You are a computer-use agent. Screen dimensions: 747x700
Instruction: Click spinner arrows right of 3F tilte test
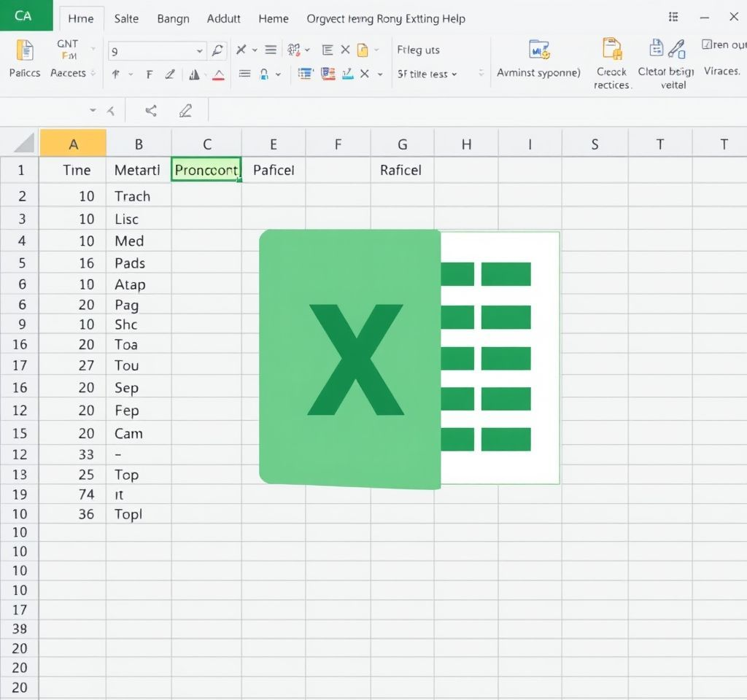click(x=481, y=73)
